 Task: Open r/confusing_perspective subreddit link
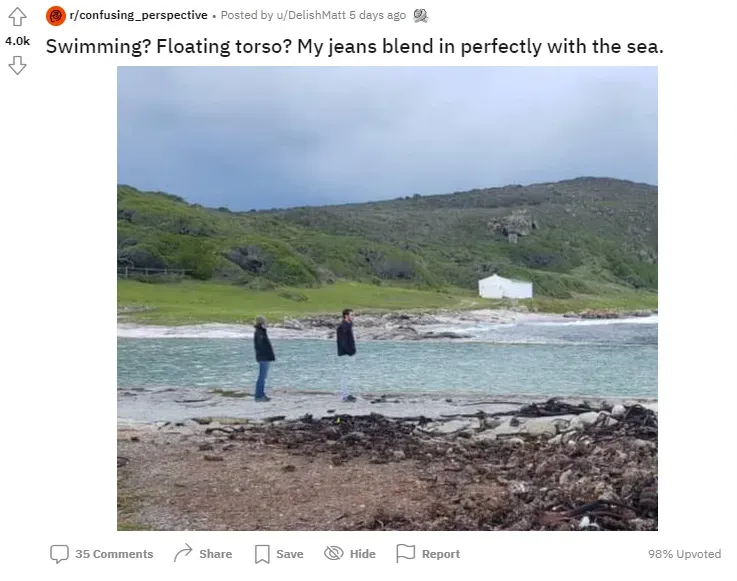[138, 15]
